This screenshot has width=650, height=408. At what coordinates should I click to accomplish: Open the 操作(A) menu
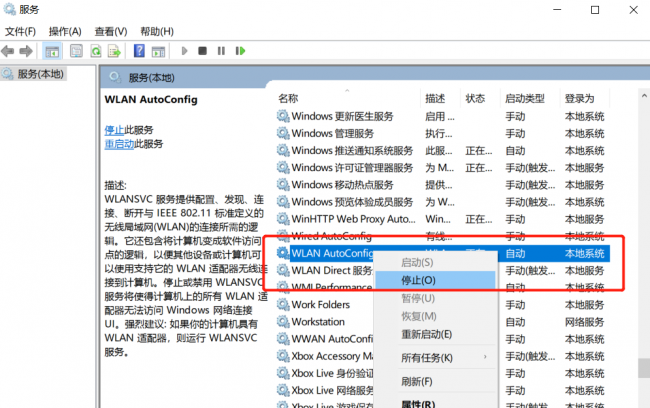[65, 32]
